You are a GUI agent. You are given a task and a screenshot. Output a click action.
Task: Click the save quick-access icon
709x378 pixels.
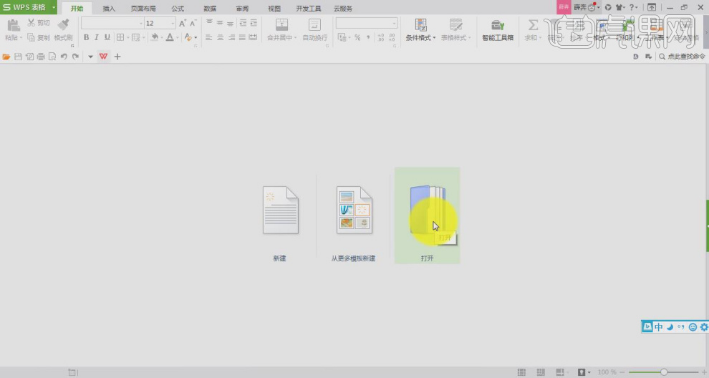tap(18, 57)
